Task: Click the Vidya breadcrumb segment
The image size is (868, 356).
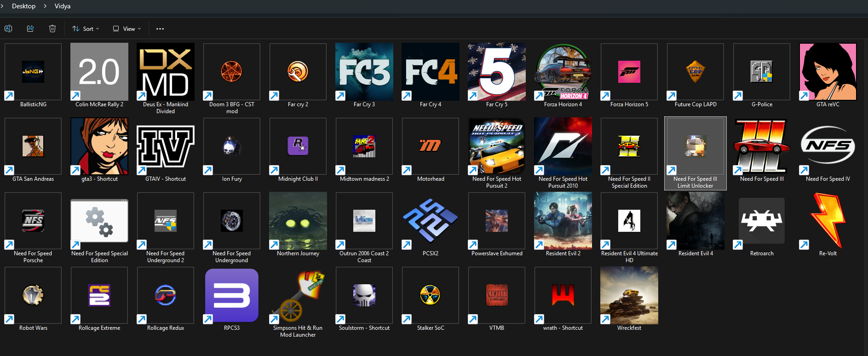Action: [63, 6]
